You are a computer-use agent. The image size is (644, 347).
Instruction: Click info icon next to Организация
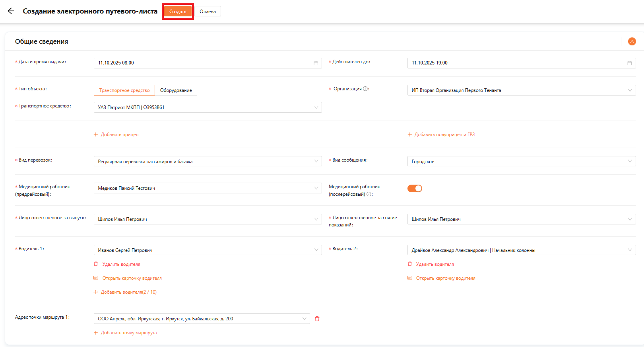pyautogui.click(x=365, y=89)
